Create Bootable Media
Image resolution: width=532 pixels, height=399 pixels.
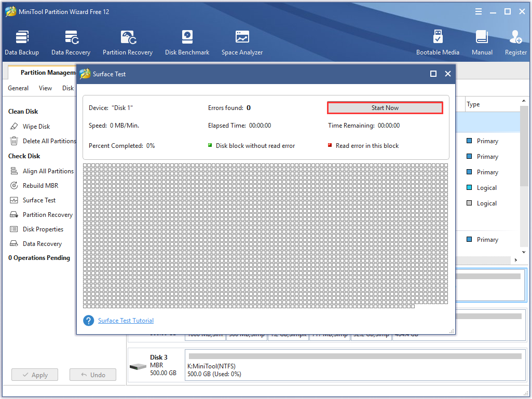438,43
